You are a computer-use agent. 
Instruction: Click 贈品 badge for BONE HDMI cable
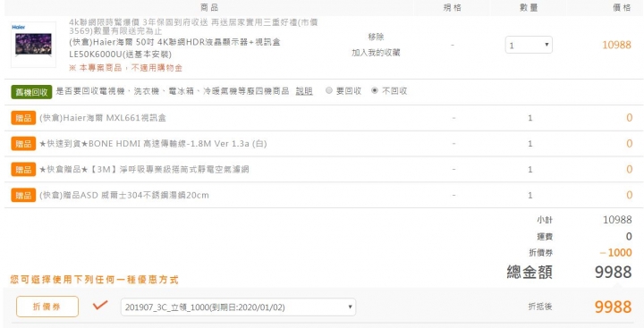[23, 144]
